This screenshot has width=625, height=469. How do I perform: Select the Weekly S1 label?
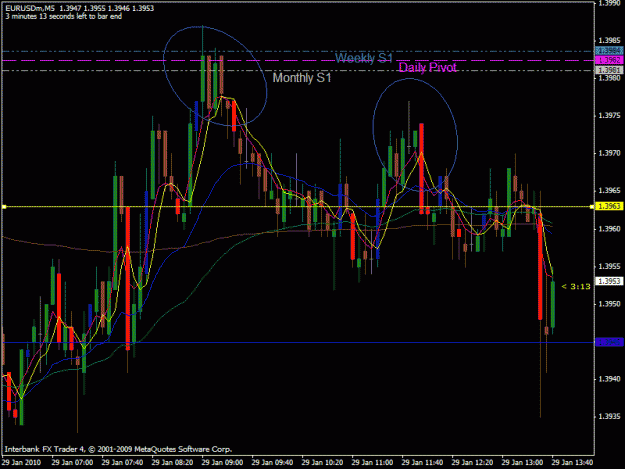tap(364, 58)
